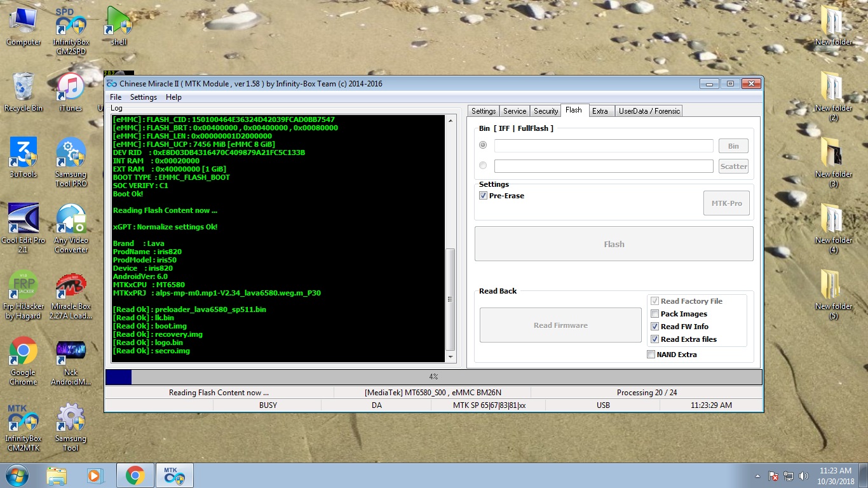Open Cool Edit Pro 2.1 shortcut

coord(24,229)
